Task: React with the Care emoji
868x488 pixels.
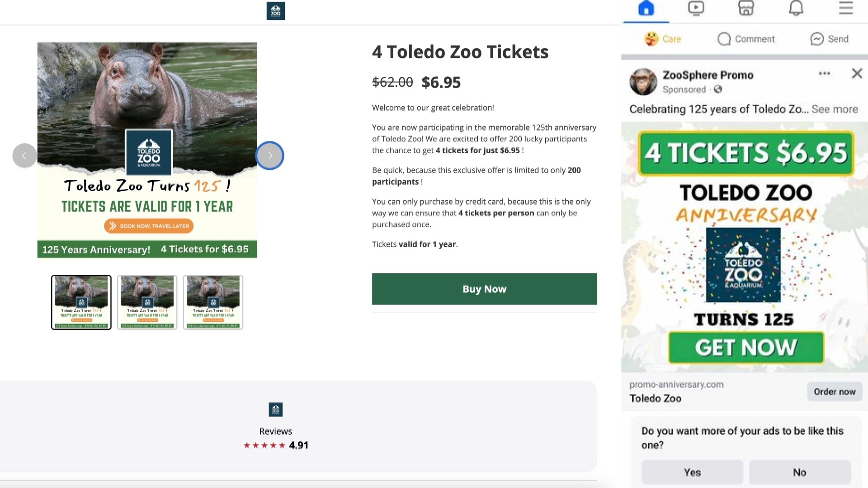Action: 663,39
